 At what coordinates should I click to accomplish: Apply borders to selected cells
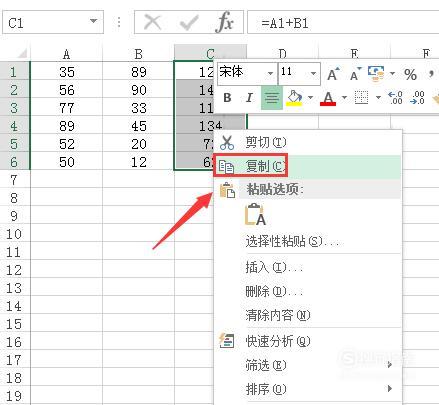coord(361,98)
